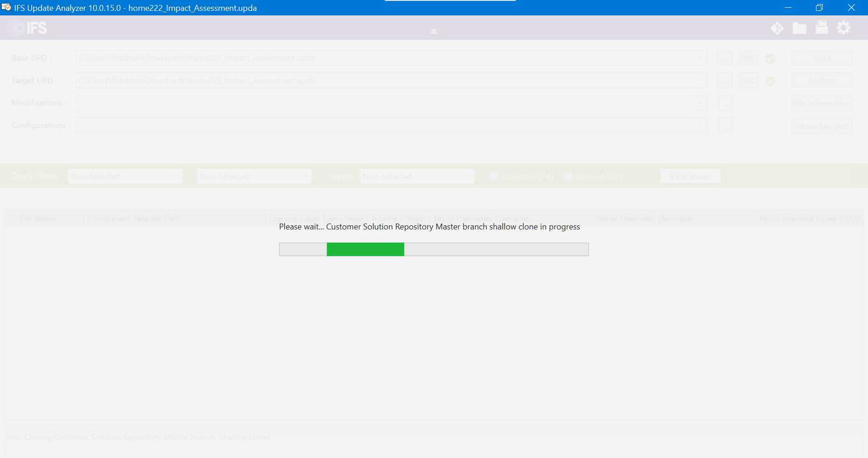
Task: Sort by the Relative Path column header
Action: (x=199, y=218)
